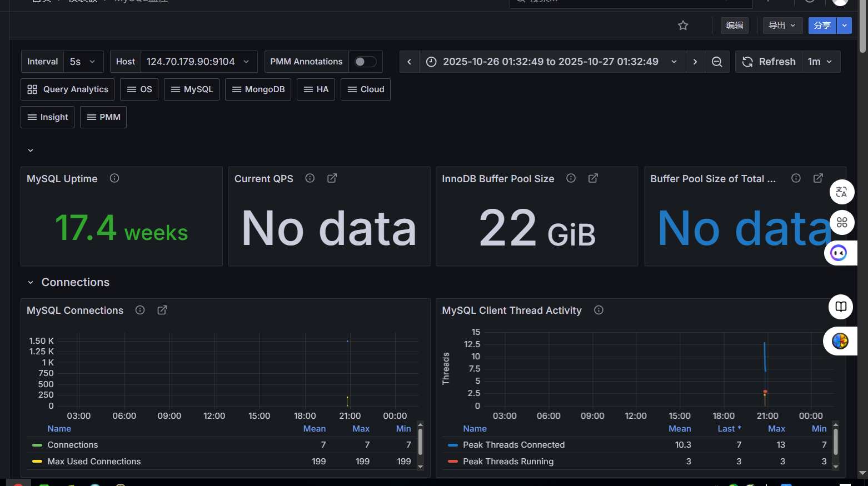868x486 pixels.
Task: Click the Refresh button
Action: 769,62
